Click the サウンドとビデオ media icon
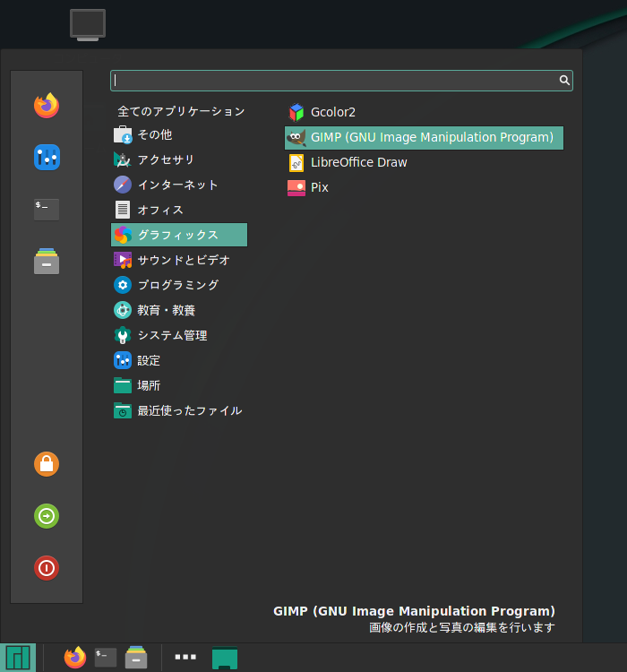The width and height of the screenshot is (627, 672). tap(123, 260)
